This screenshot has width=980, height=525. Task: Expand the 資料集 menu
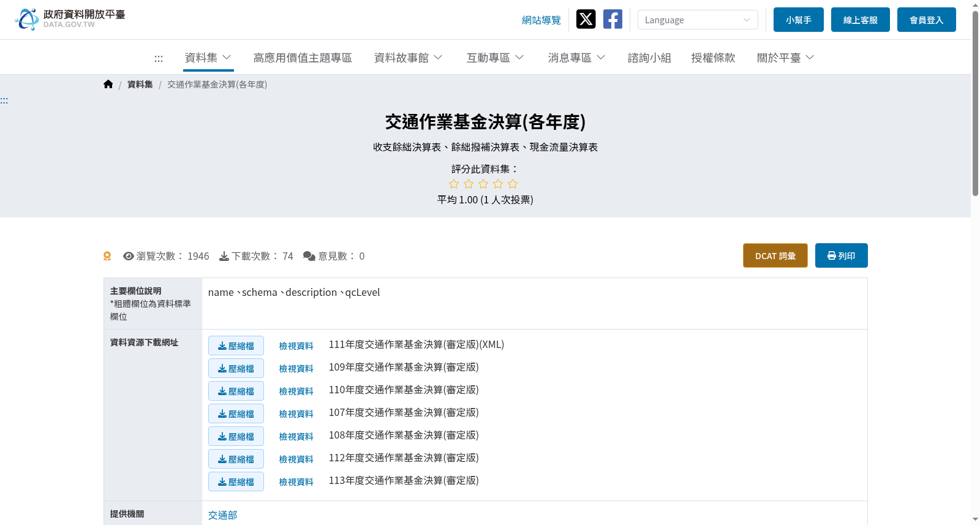(x=208, y=58)
